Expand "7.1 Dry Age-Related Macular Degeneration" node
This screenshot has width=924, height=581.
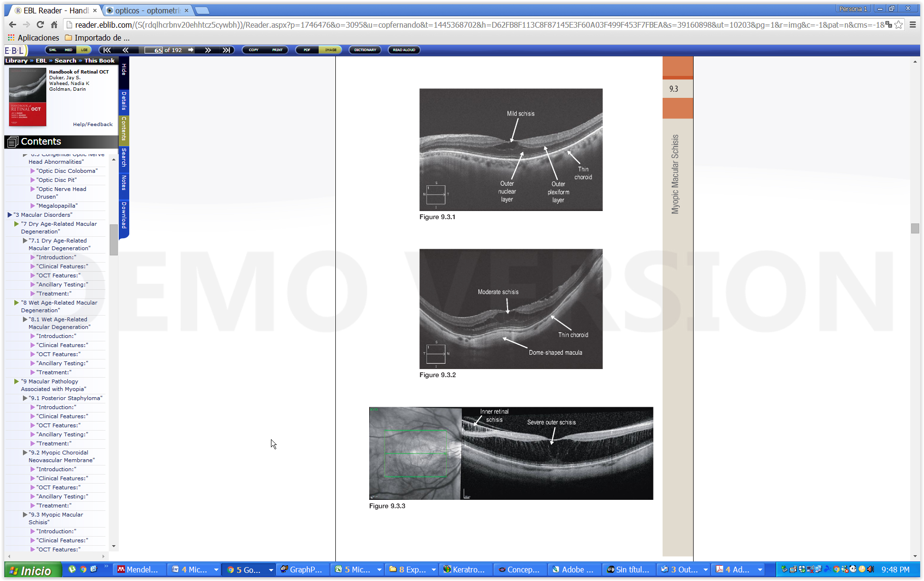pyautogui.click(x=25, y=241)
